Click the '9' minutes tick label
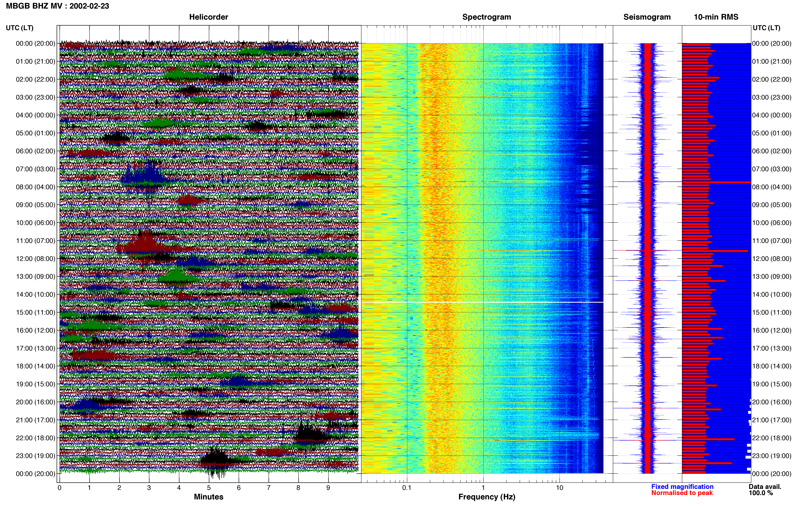The height and width of the screenshot is (508, 812). (328, 488)
